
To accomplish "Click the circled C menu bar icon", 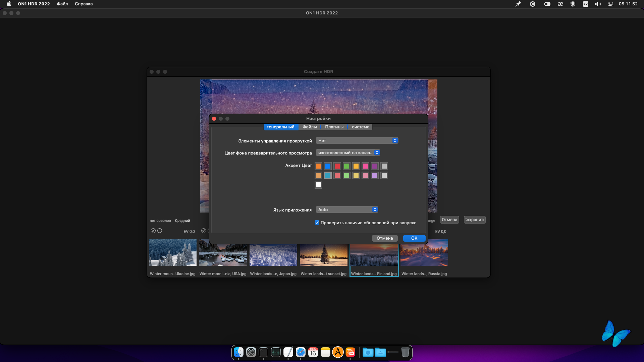I will [533, 4].
